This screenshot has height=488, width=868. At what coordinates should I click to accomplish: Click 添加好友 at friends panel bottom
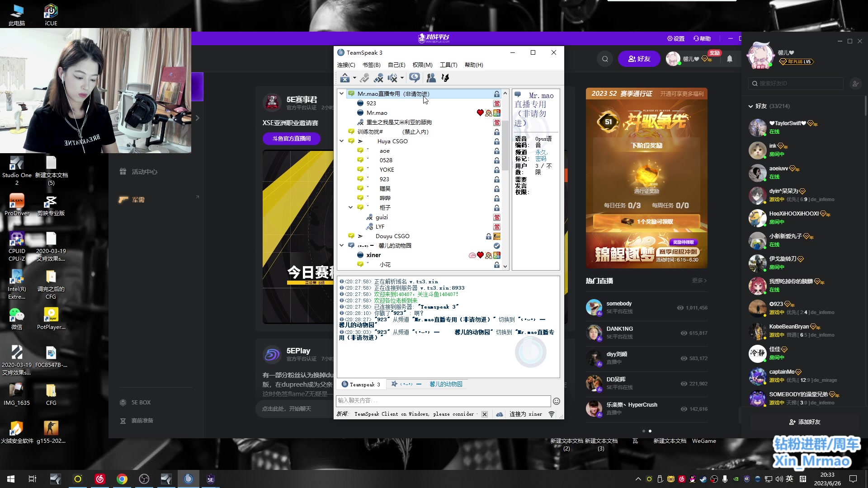click(x=805, y=422)
